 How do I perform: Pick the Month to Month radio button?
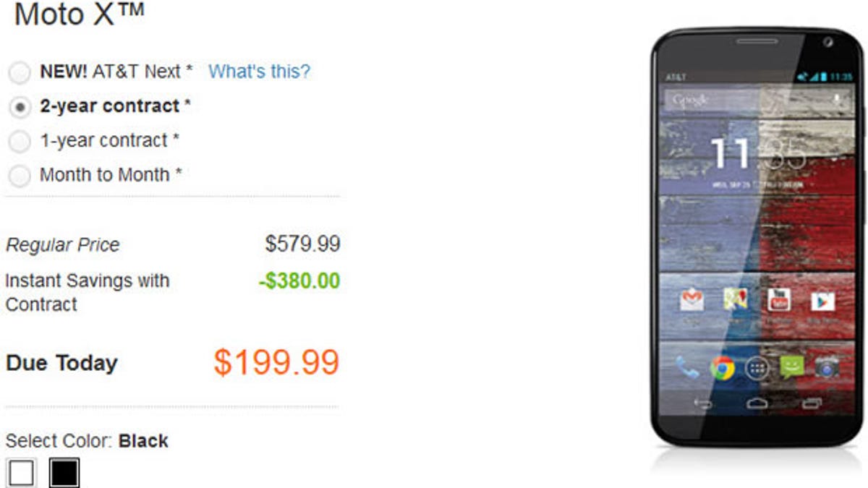pos(20,175)
